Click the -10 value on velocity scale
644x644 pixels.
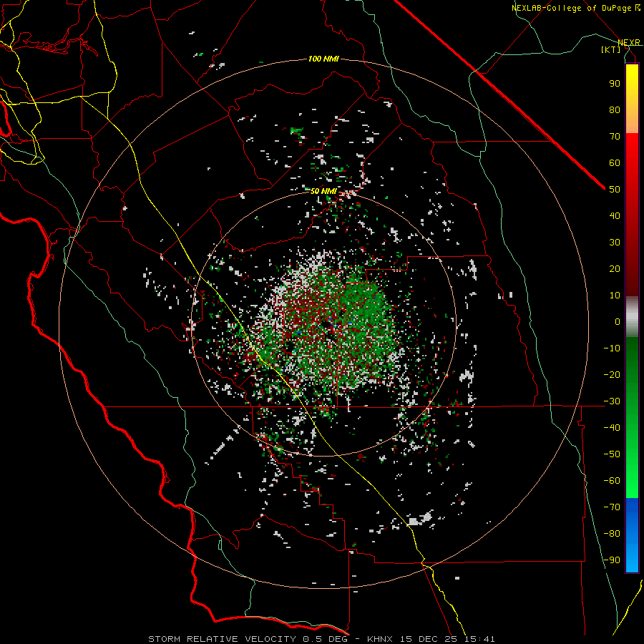(612, 348)
